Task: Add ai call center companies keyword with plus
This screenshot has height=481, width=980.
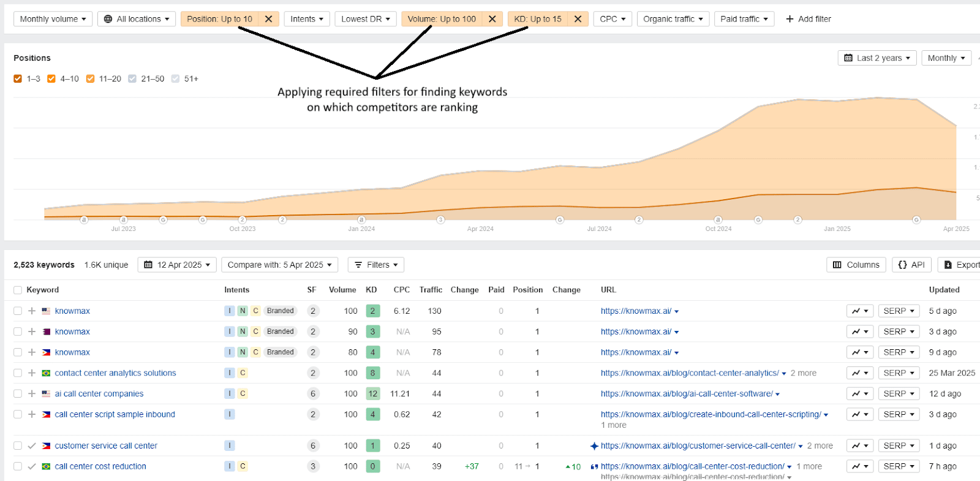Action: [x=32, y=394]
